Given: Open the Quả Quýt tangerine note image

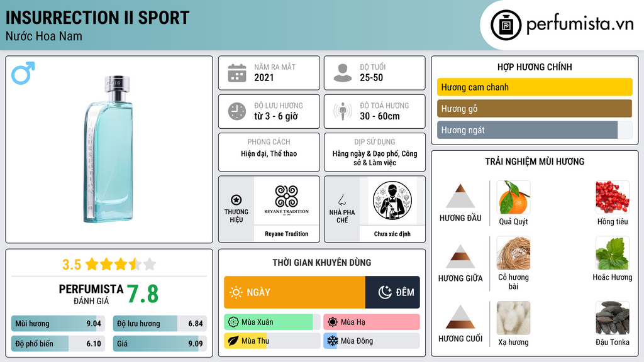Looking at the screenshot, I should (513, 197).
